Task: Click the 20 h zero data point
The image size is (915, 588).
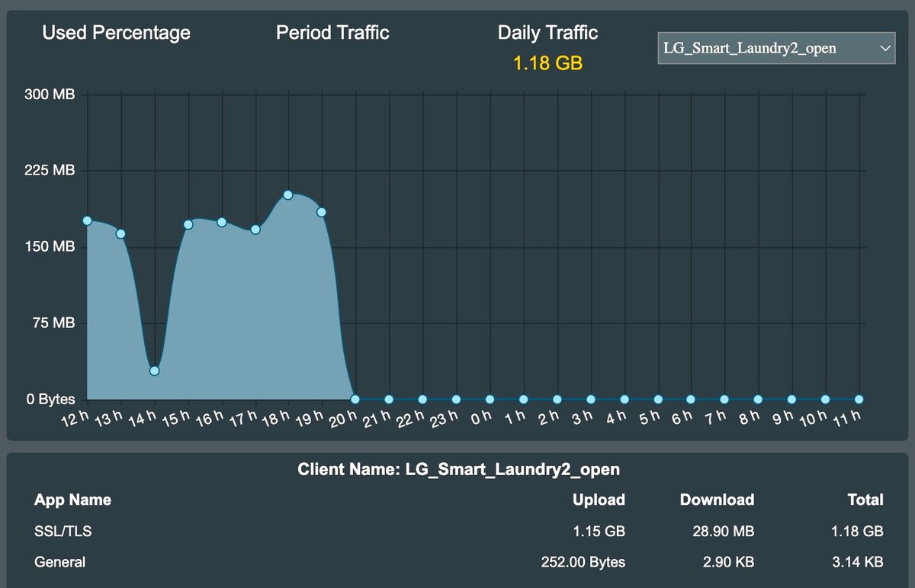Action: (355, 399)
